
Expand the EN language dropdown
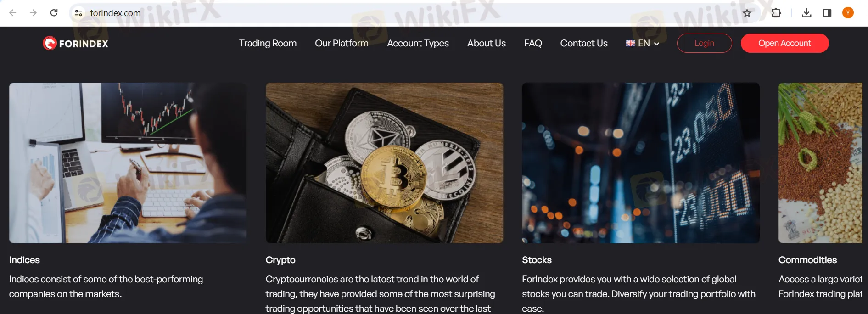(643, 43)
